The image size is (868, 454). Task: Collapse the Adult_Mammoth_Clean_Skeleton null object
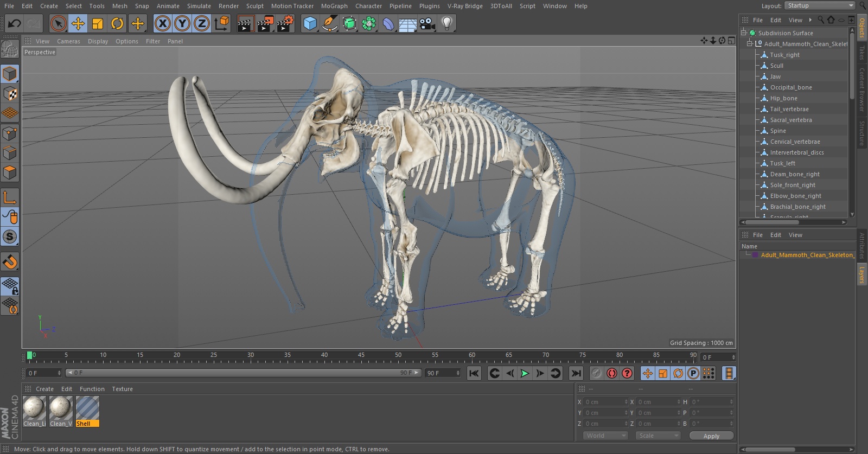[x=750, y=44]
